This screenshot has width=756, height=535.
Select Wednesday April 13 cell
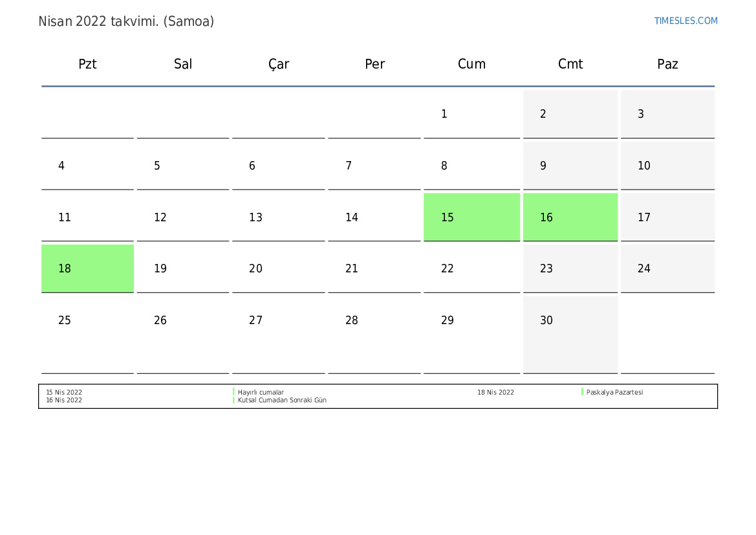(x=278, y=217)
